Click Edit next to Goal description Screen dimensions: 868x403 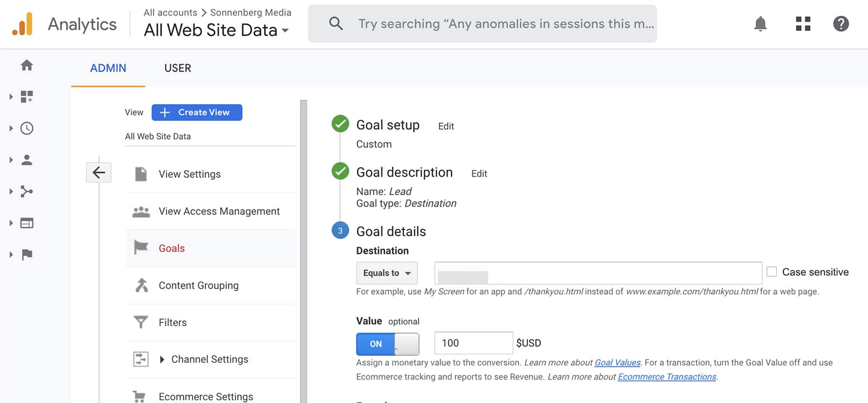479,174
